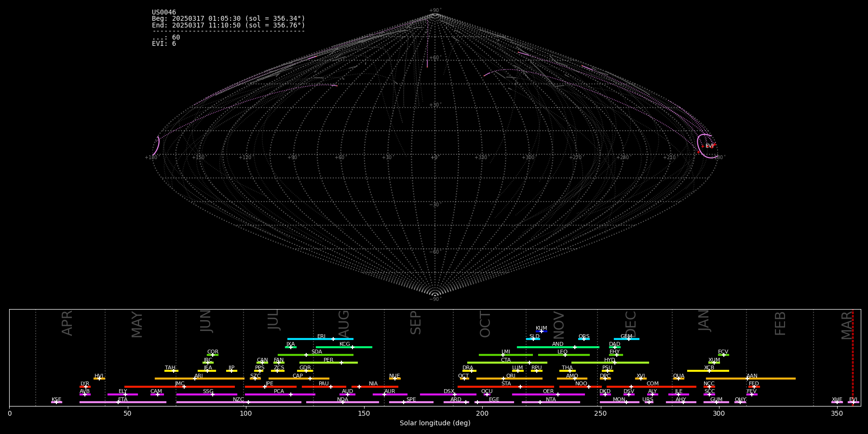
Task: Click the '...: 60' sporadic count line
Action: point(166,37)
